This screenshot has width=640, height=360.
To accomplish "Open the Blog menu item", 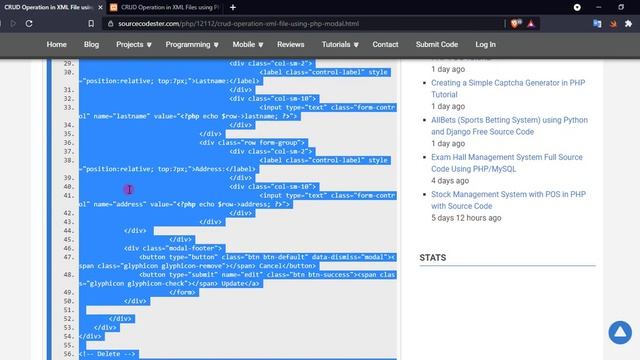I will click(91, 44).
